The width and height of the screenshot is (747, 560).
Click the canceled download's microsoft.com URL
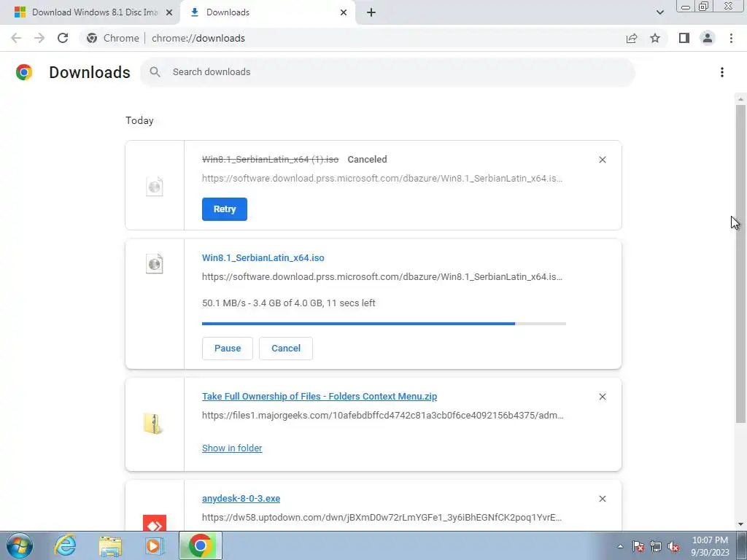tap(382, 178)
